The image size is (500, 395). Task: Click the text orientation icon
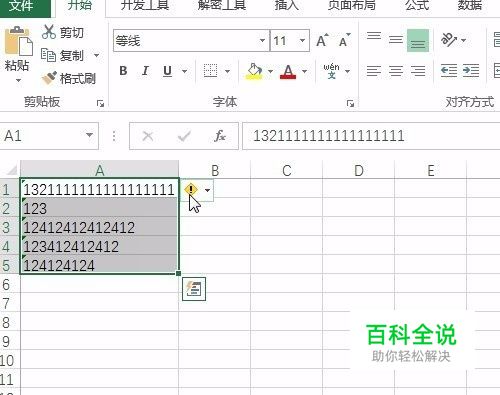point(449,40)
